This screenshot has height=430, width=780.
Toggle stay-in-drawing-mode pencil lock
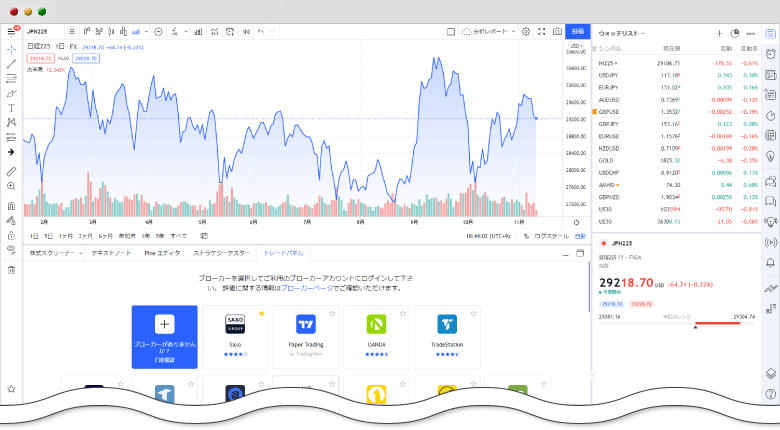11,220
